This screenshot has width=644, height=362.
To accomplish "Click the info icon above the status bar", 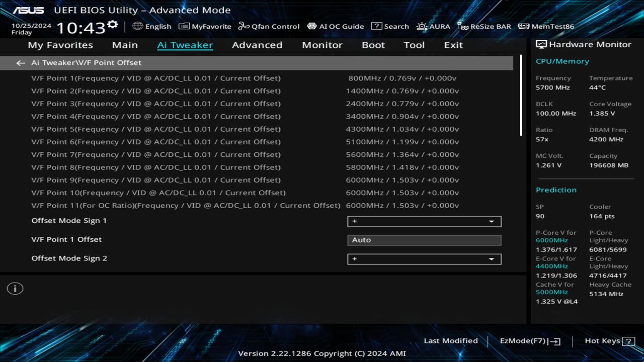I will 15,288.
